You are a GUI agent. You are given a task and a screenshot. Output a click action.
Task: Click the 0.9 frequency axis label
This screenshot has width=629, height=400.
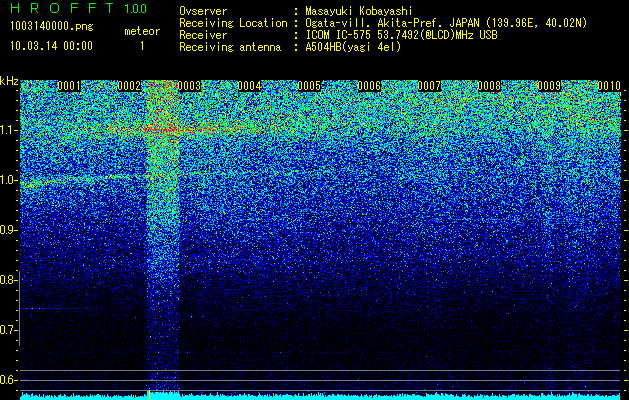(8, 230)
